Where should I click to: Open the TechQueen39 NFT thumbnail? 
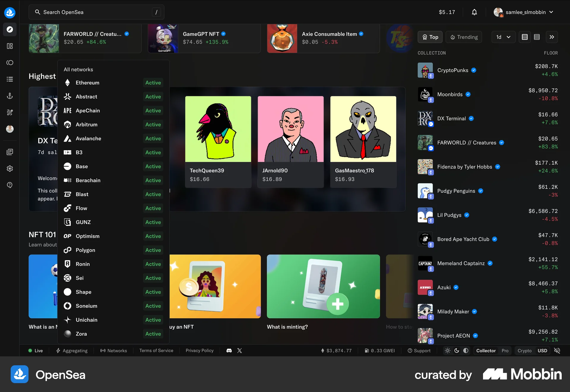[218, 129]
